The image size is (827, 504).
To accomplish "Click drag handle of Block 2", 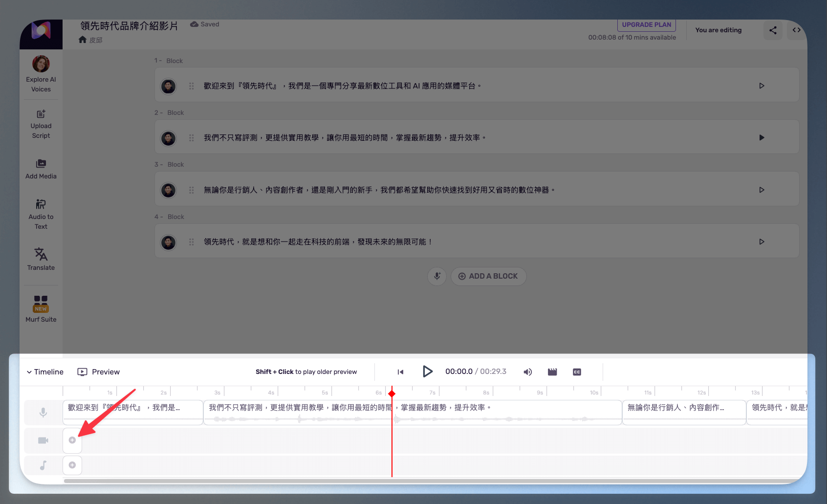I will 192,138.
